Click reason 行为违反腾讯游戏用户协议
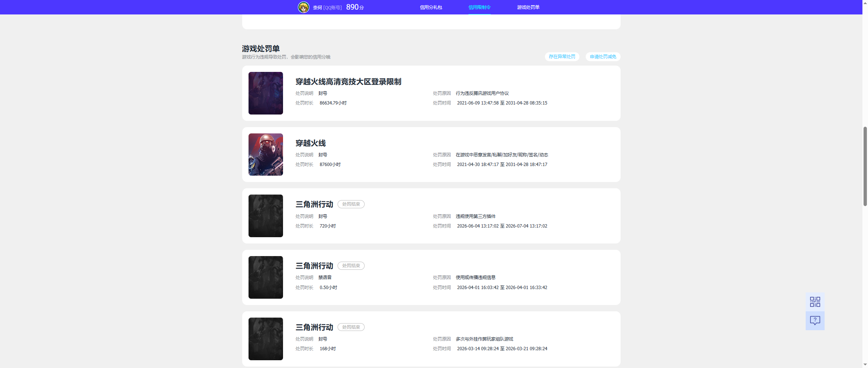Screen dimensions: 868x368 [482, 93]
